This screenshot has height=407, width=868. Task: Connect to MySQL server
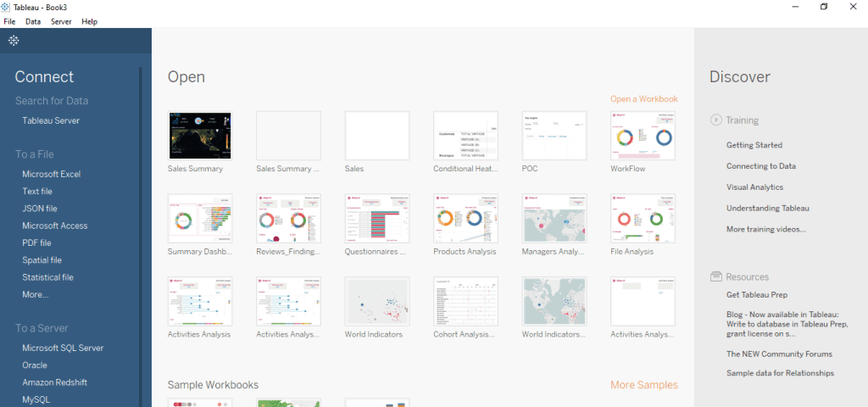(x=36, y=399)
